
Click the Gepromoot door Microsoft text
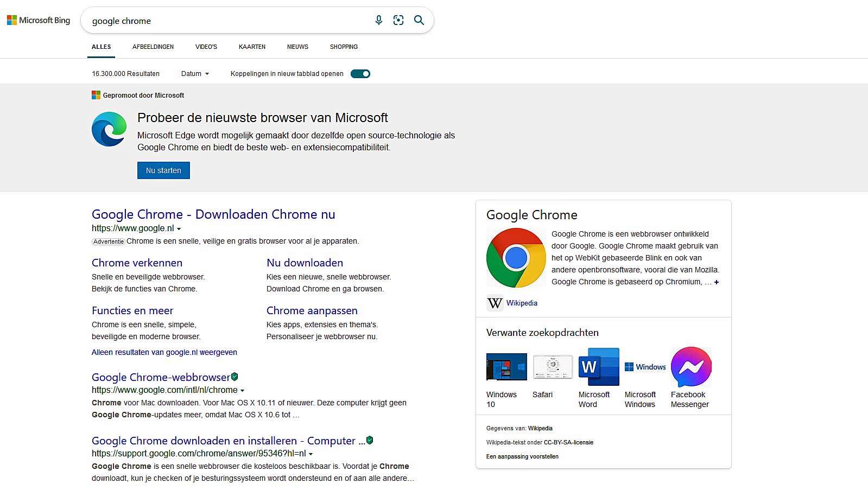143,96
